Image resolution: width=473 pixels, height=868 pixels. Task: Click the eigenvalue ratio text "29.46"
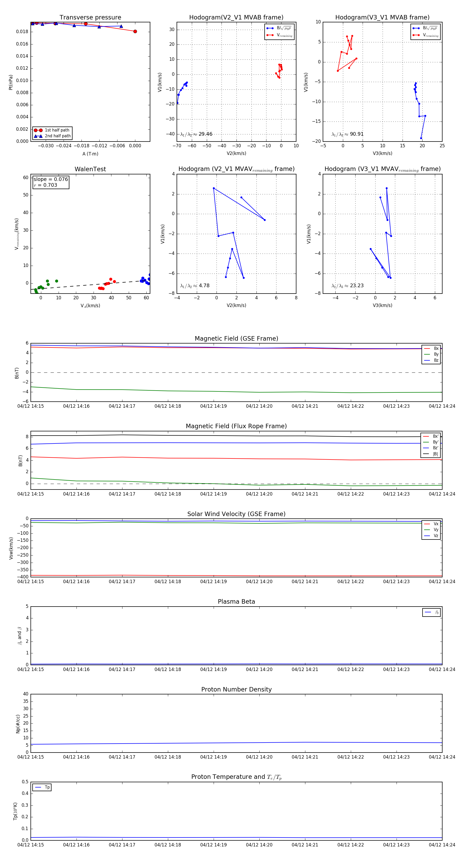pyautogui.click(x=205, y=134)
